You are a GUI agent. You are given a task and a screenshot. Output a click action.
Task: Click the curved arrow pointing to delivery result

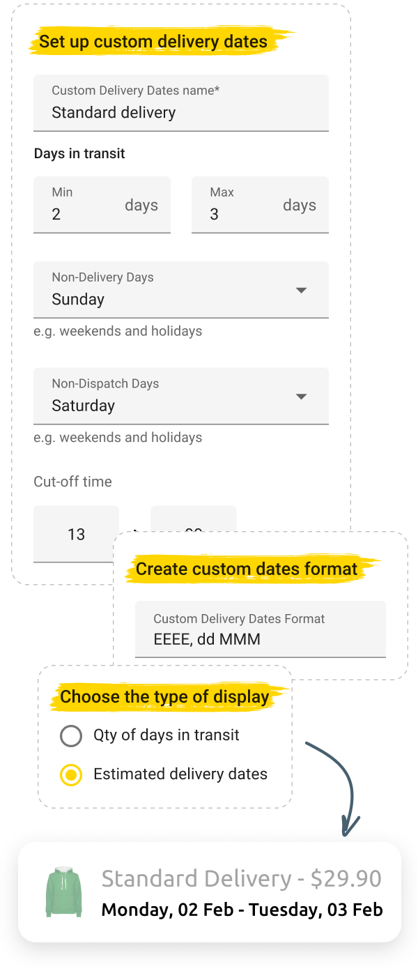point(334,788)
